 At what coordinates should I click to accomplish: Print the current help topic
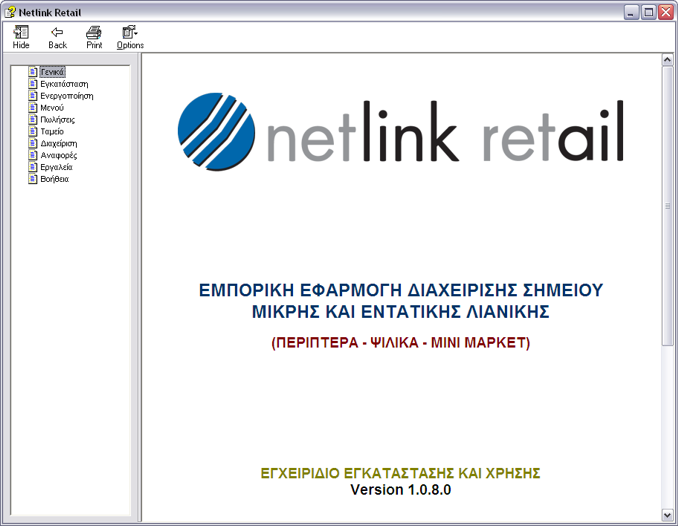(94, 37)
